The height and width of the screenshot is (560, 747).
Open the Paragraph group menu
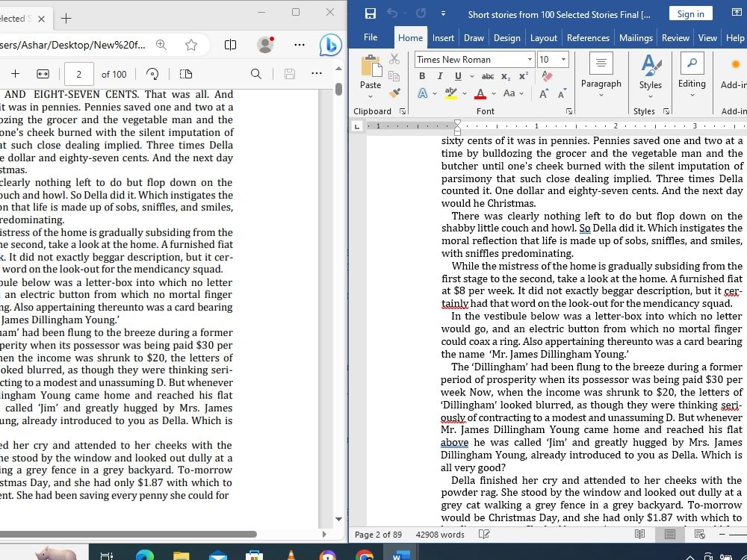pyautogui.click(x=601, y=75)
